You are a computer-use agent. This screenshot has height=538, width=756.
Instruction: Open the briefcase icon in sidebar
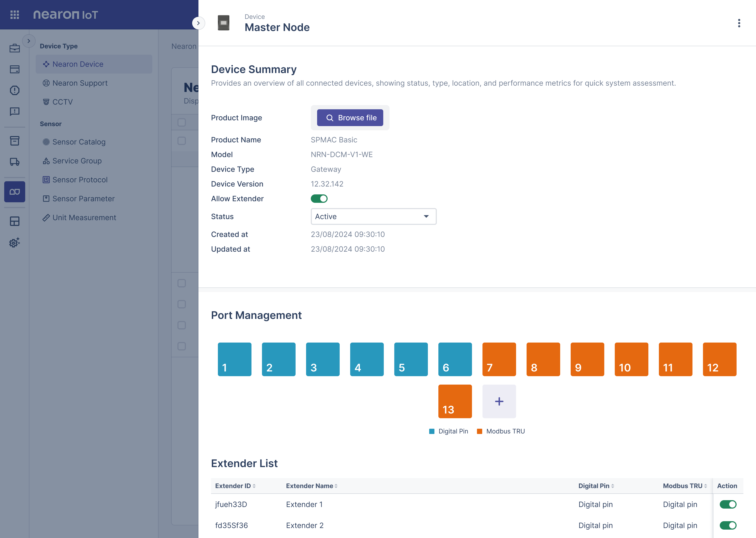tap(14, 48)
